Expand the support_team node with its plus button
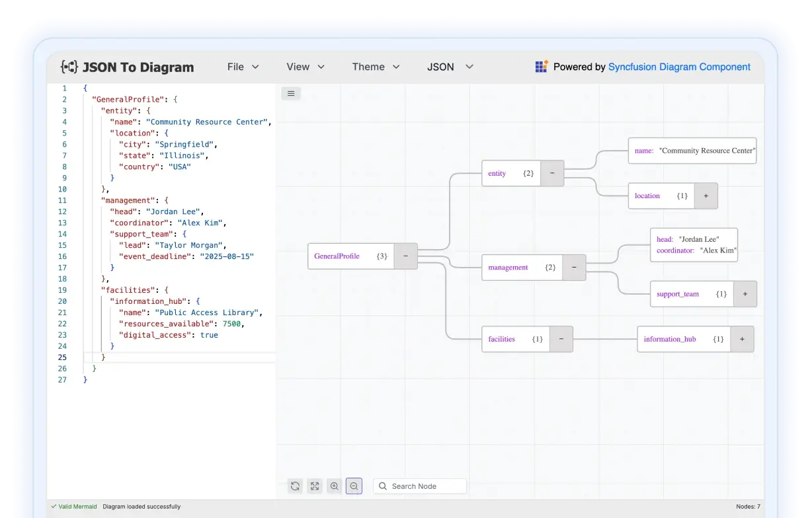Image resolution: width=812 pixels, height=518 pixels. 745,294
